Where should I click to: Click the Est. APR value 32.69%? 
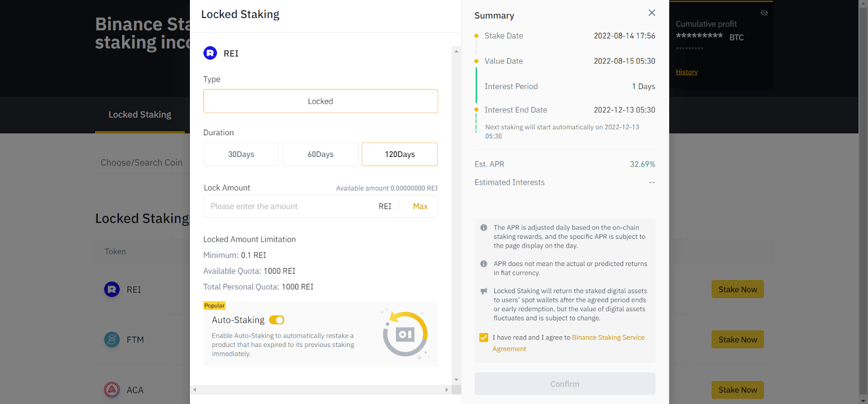[x=642, y=164]
